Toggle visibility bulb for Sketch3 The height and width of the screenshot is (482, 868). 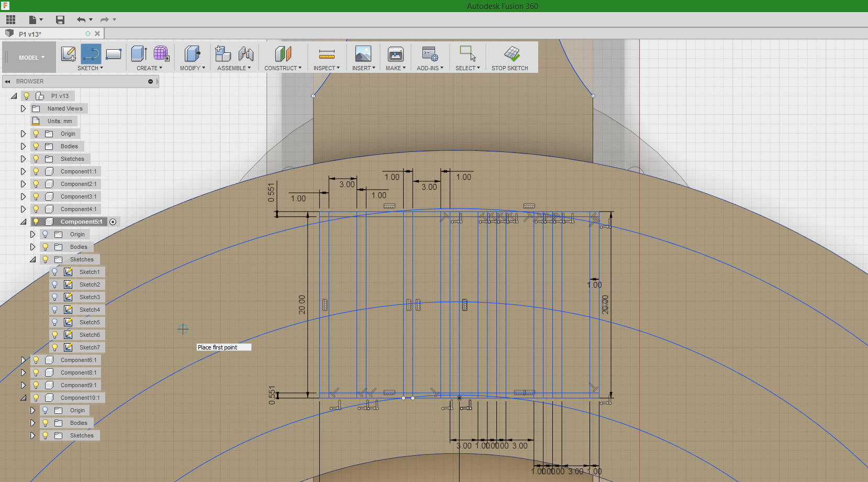point(54,297)
